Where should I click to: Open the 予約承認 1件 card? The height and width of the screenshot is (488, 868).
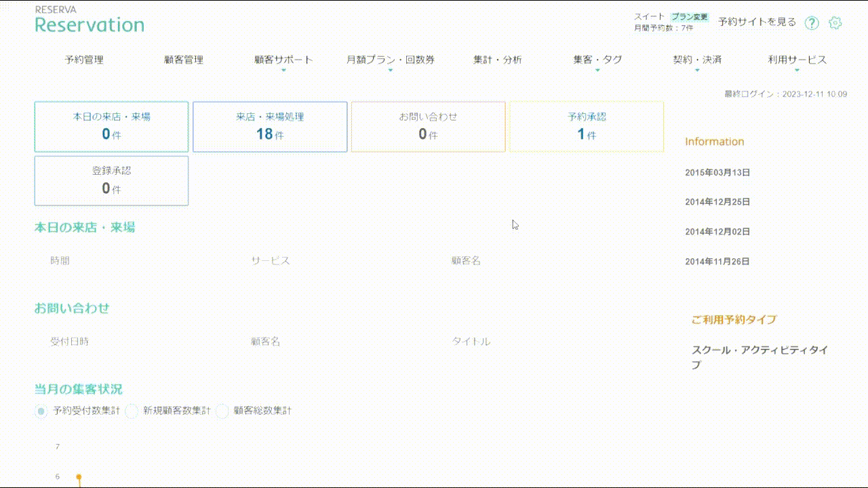587,127
